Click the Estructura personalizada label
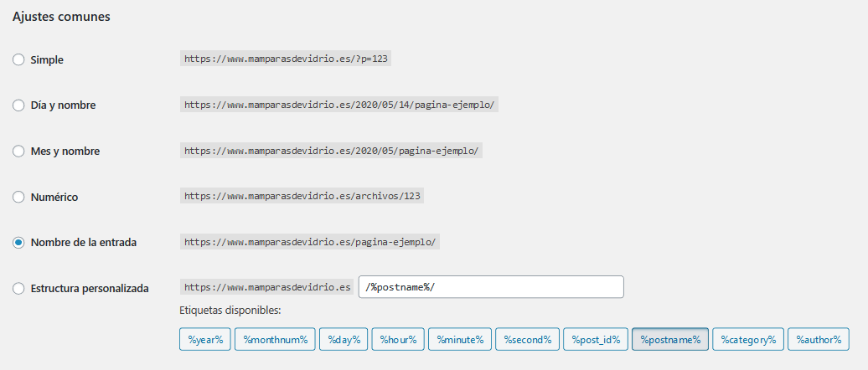The width and height of the screenshot is (868, 370). pos(90,288)
